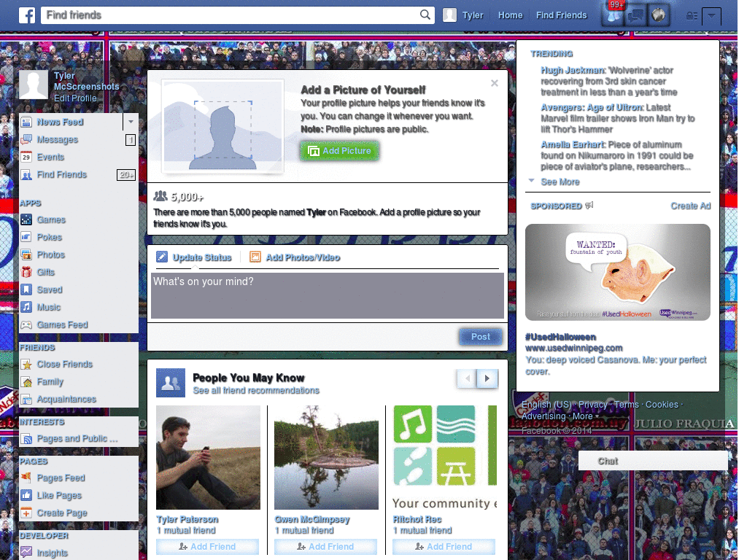Open the More footer dropdown
This screenshot has height=560, width=747.
[x=585, y=416]
